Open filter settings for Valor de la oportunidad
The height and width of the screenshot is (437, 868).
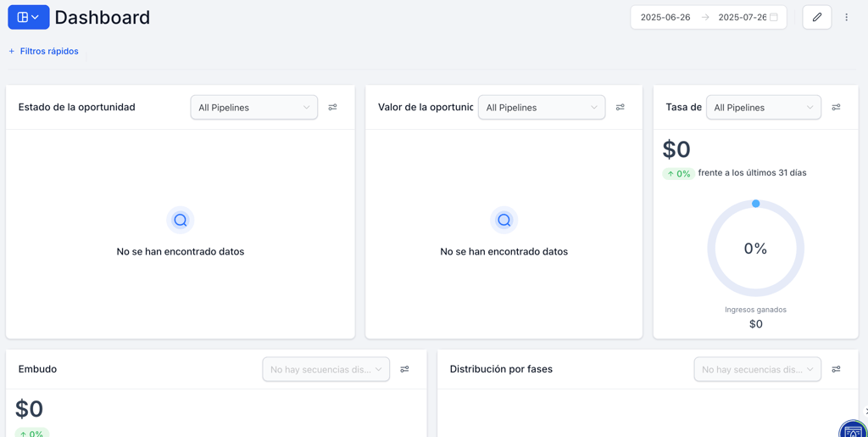[x=620, y=108]
